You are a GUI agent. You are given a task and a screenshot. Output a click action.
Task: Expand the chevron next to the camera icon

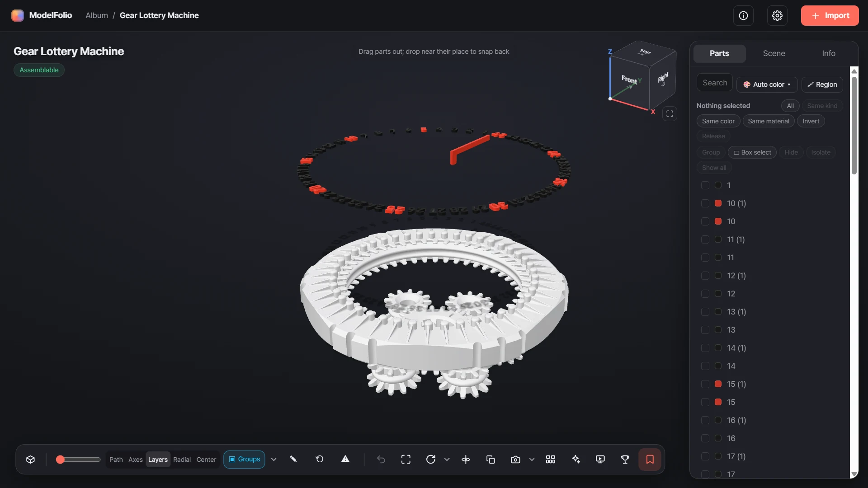click(x=532, y=460)
